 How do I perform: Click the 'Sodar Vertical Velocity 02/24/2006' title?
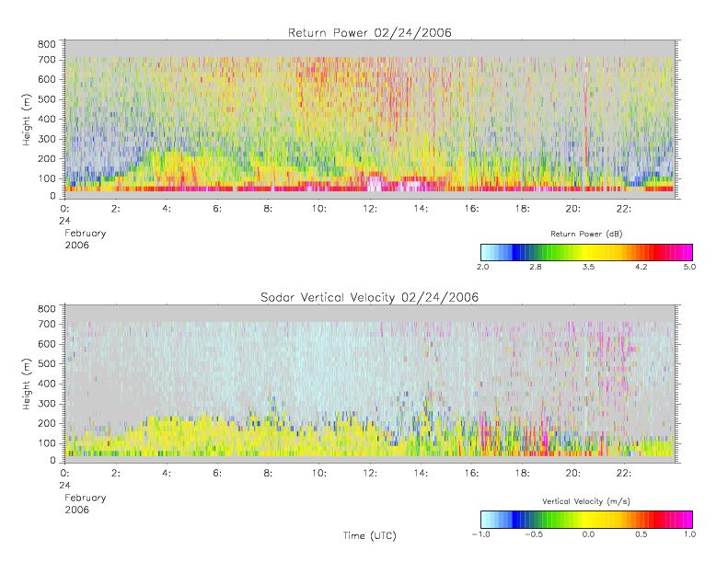point(370,297)
